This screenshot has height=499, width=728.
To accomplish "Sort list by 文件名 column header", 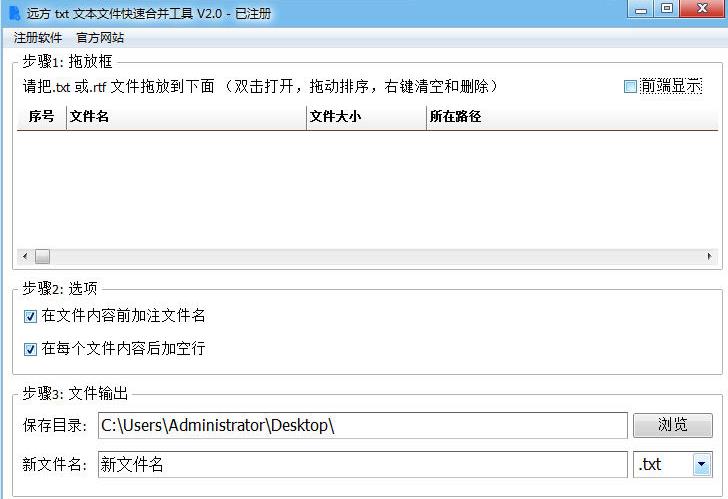I will click(x=186, y=117).
